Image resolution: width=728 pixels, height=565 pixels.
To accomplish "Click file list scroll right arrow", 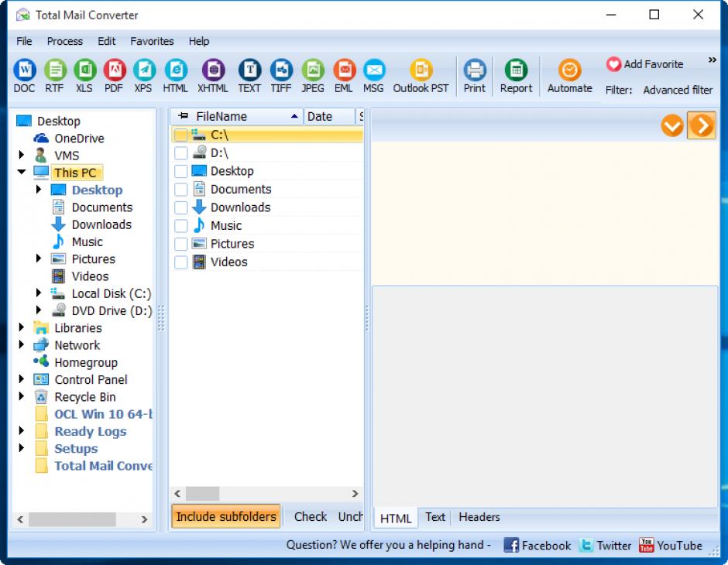I will pos(355,494).
